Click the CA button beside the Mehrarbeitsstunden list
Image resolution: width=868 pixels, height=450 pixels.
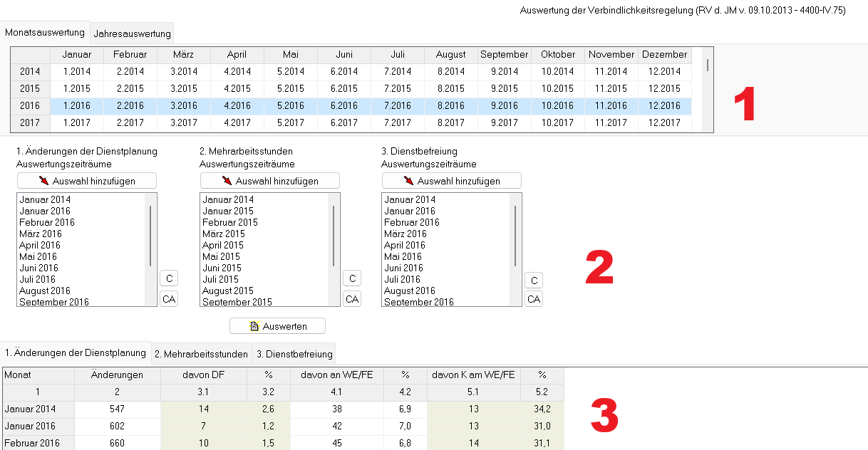point(352,299)
